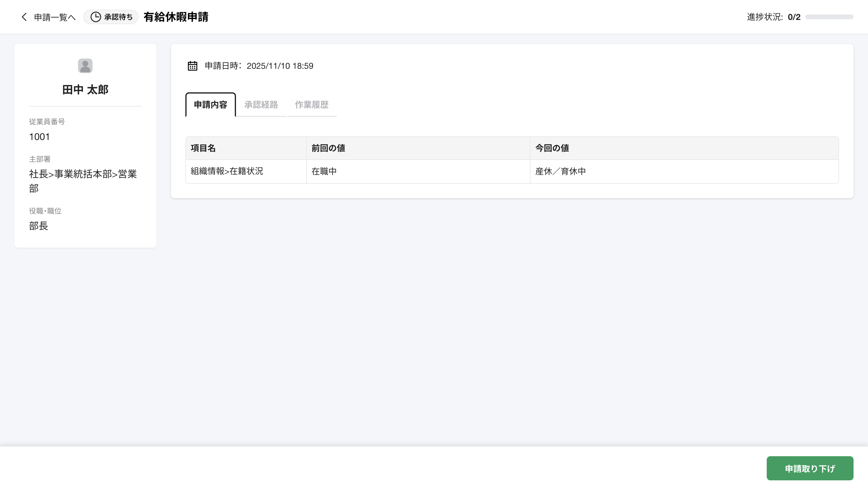Click the 在職中 previous value cell
Screen dimensions: 868x490
coord(324,171)
